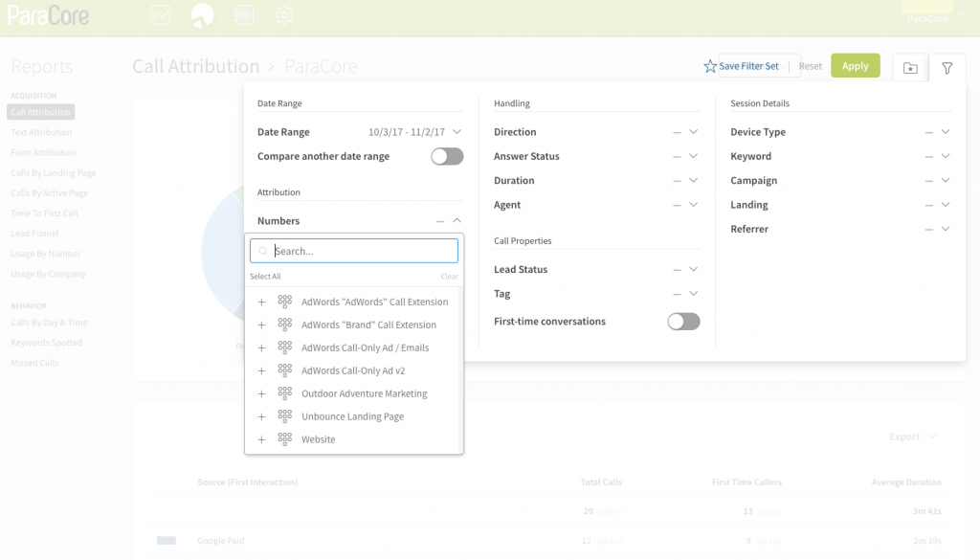Add AdWords "AdWords" Call Extension with plus
The image size is (980, 560).
(262, 302)
